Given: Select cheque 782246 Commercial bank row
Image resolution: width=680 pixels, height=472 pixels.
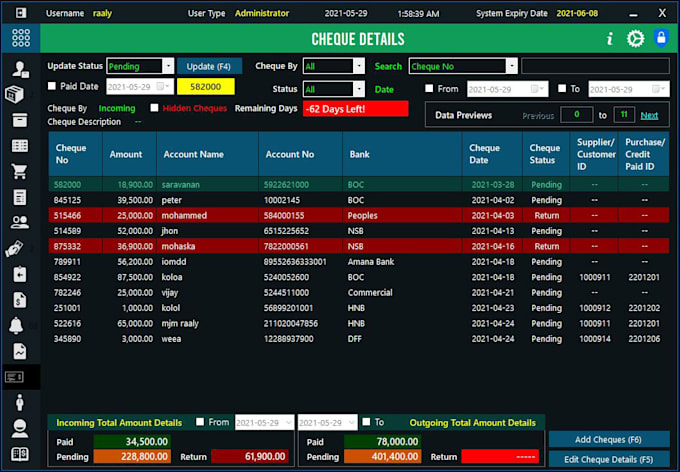Looking at the screenshot, I should (x=359, y=292).
